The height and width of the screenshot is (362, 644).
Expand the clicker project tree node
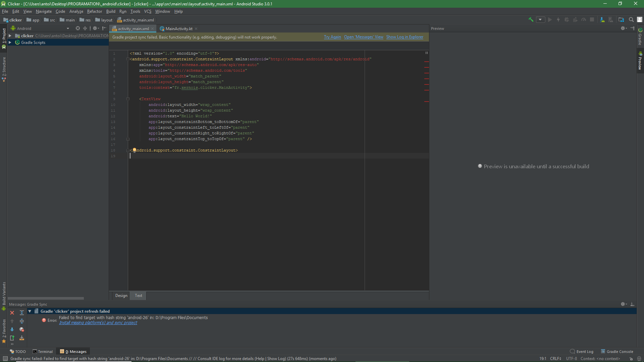pos(10,36)
